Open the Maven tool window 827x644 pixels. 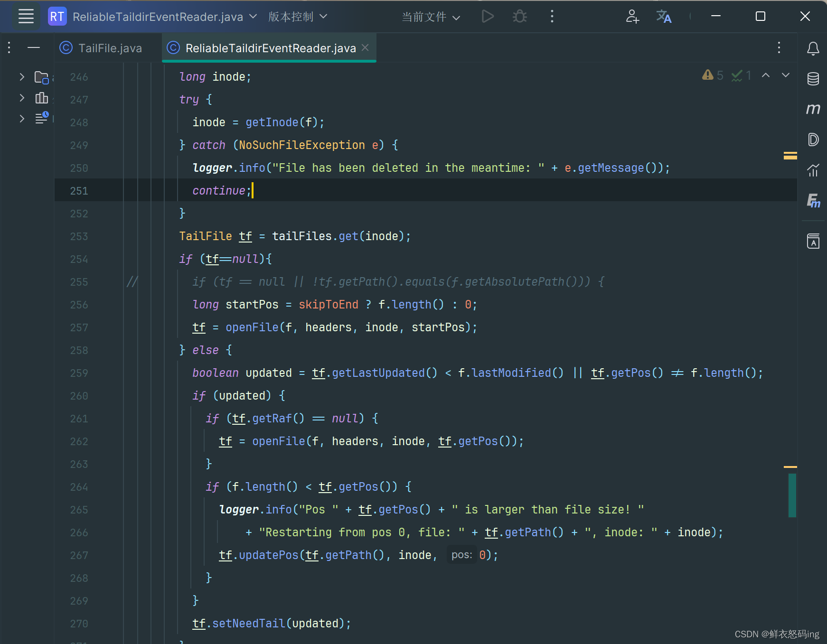point(813,109)
